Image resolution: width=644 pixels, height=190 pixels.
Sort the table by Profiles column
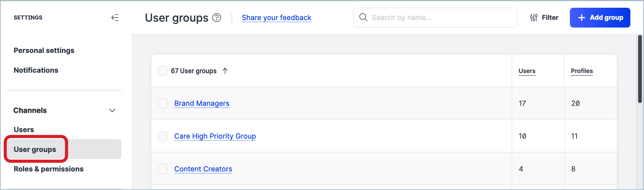click(581, 71)
